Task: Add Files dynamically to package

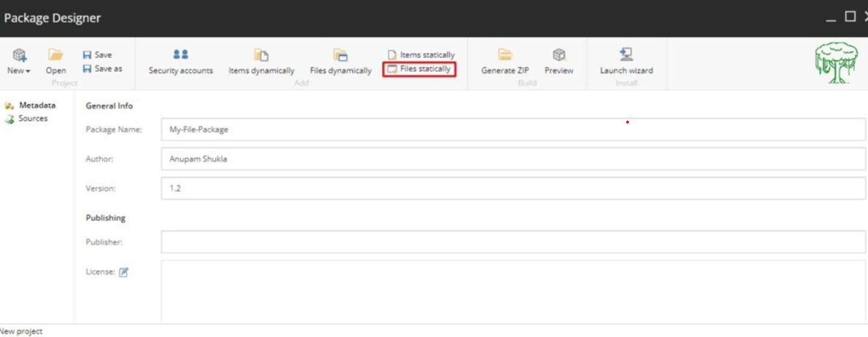Action: (340, 61)
